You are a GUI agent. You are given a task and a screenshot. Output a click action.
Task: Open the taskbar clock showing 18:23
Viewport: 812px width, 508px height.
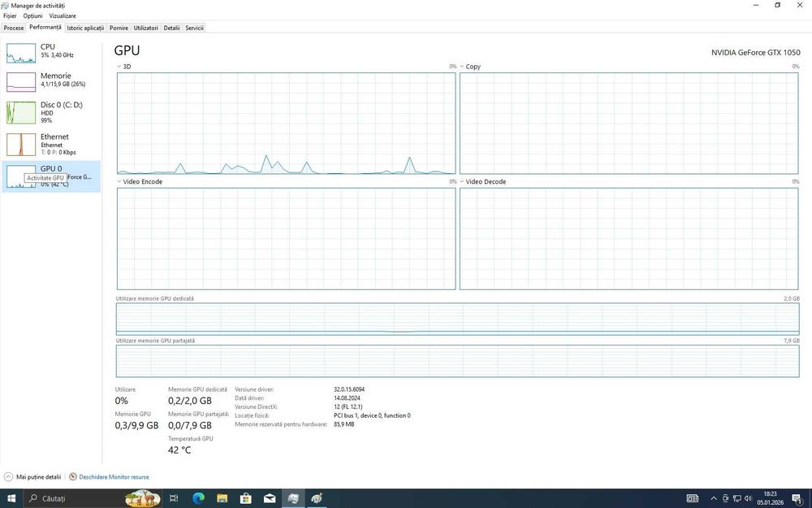coord(770,498)
